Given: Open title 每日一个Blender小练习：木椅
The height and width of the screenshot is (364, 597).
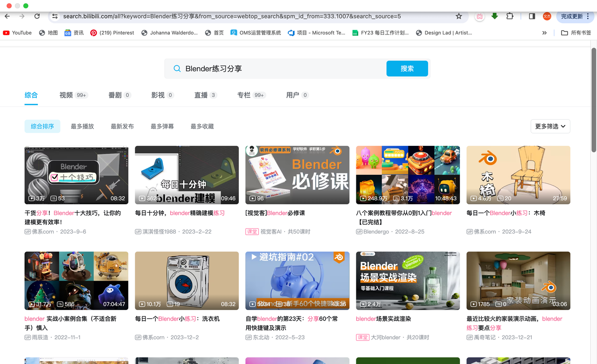Looking at the screenshot, I should pos(506,213).
